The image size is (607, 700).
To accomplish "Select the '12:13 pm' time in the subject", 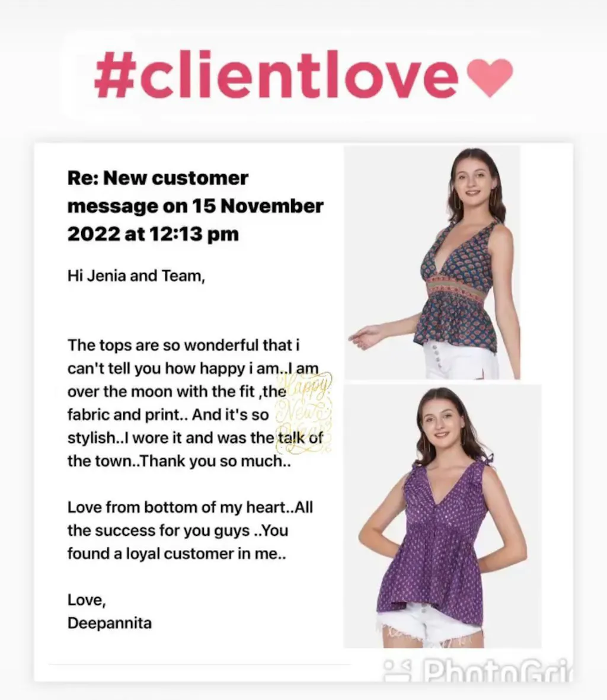I will (x=194, y=234).
